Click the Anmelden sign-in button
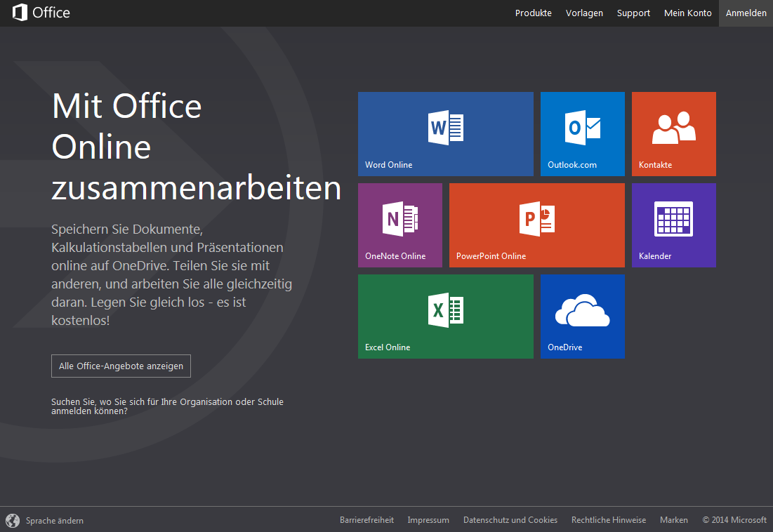This screenshot has height=532, width=773. click(746, 13)
